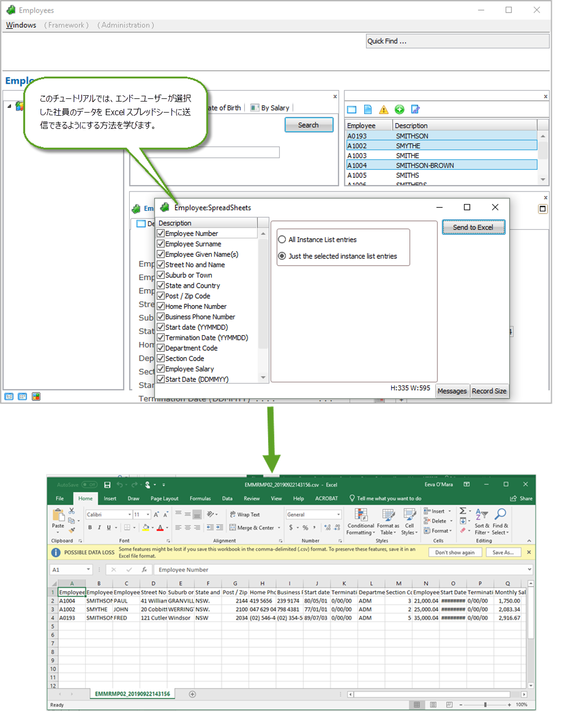565x728 pixels.
Task: Click Don't show again button
Action: click(x=455, y=552)
